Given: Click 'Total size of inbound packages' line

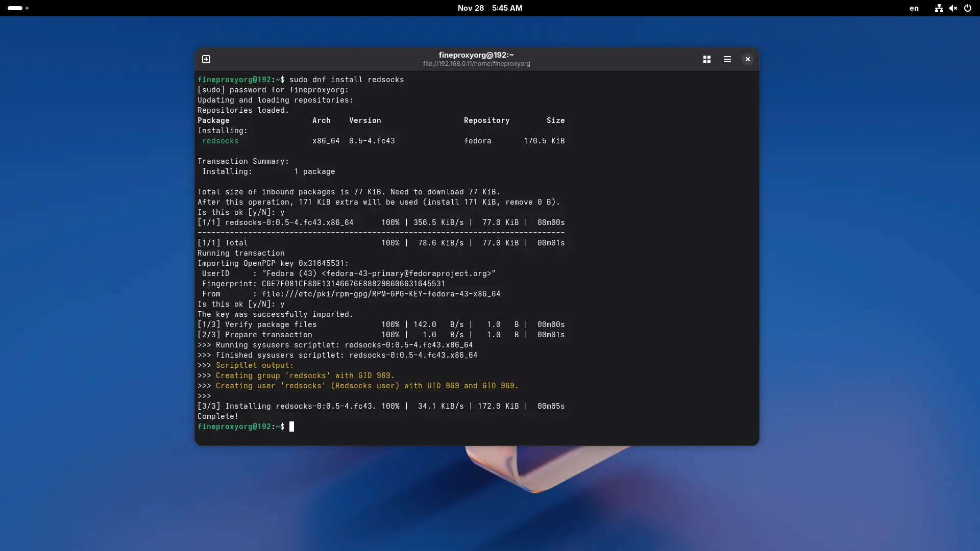Looking at the screenshot, I should [349, 192].
